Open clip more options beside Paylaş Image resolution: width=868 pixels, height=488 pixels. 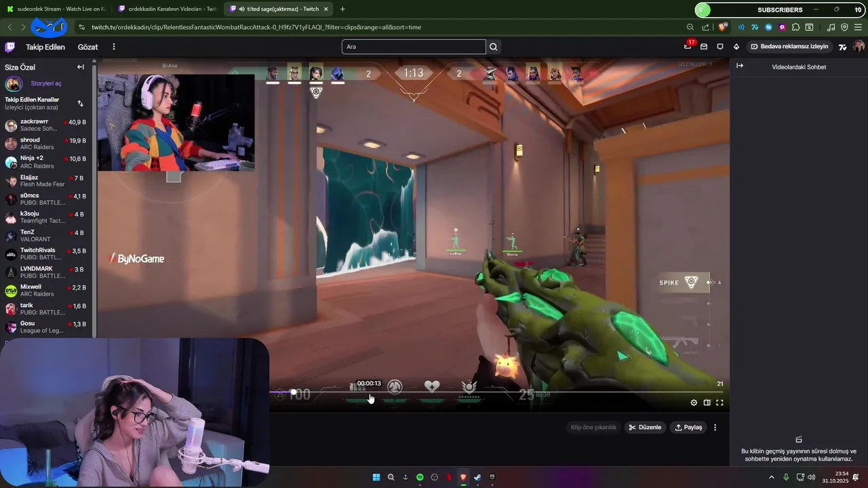pyautogui.click(x=715, y=427)
